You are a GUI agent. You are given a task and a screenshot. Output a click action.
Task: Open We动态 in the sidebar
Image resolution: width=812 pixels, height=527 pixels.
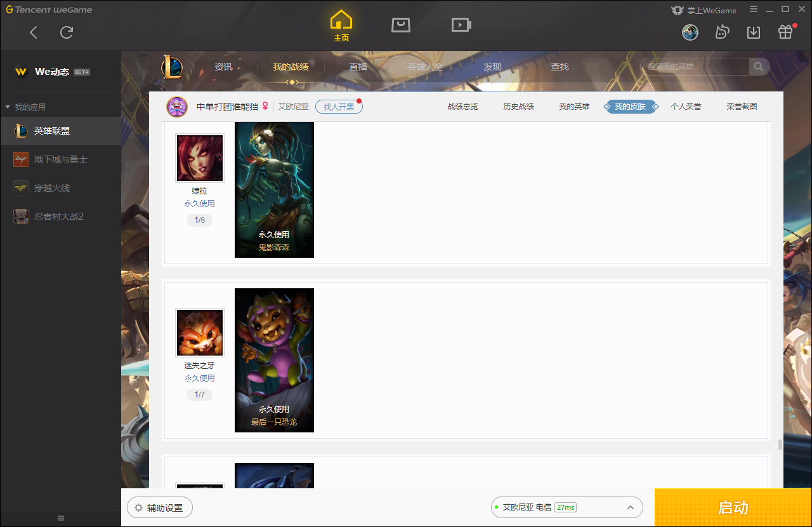[x=52, y=72]
